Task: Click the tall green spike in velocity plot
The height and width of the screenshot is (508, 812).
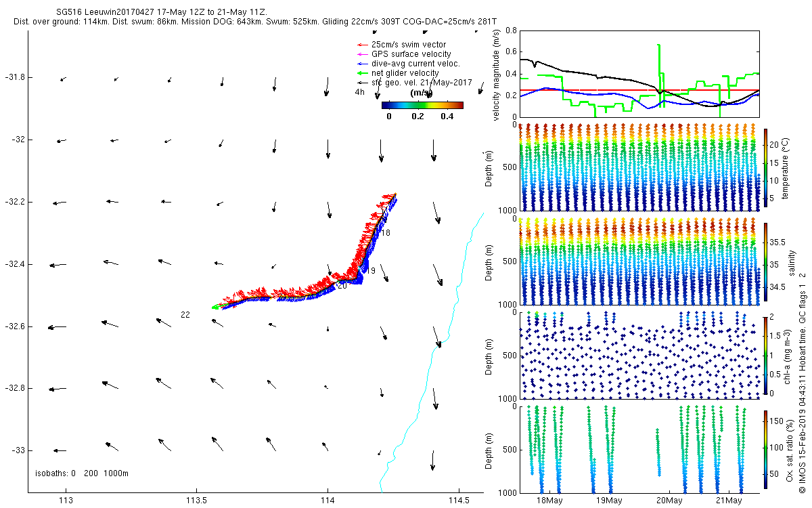Action: coord(658,68)
